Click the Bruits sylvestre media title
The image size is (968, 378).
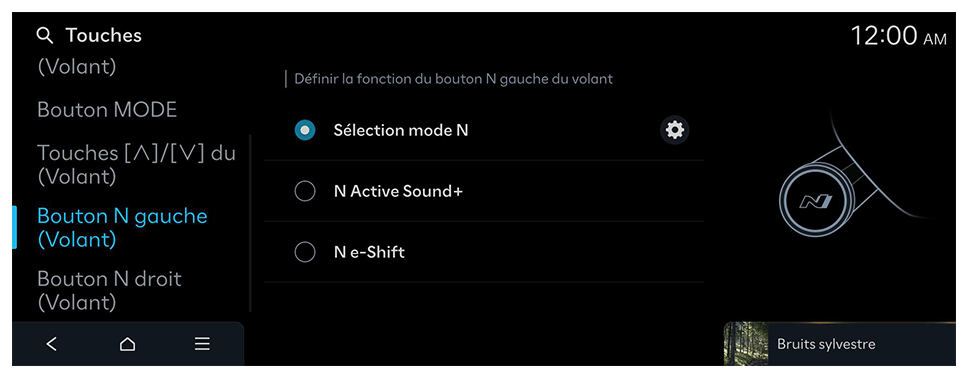tap(826, 344)
